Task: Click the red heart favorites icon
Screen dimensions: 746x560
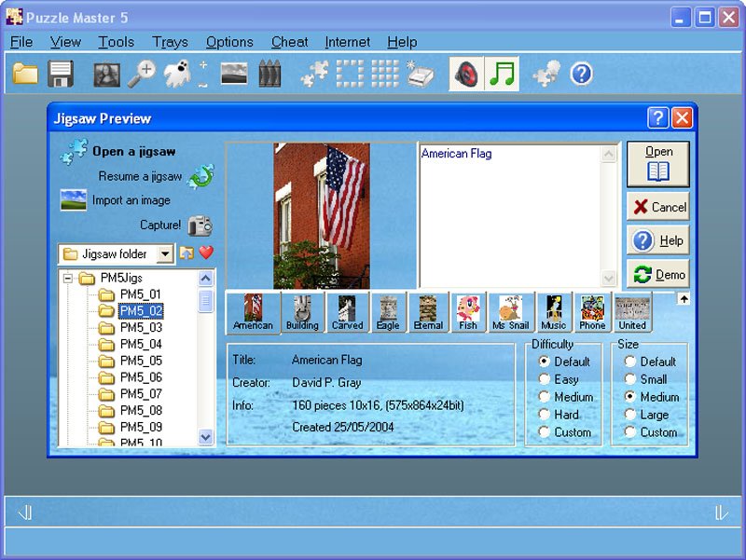Action: [206, 253]
